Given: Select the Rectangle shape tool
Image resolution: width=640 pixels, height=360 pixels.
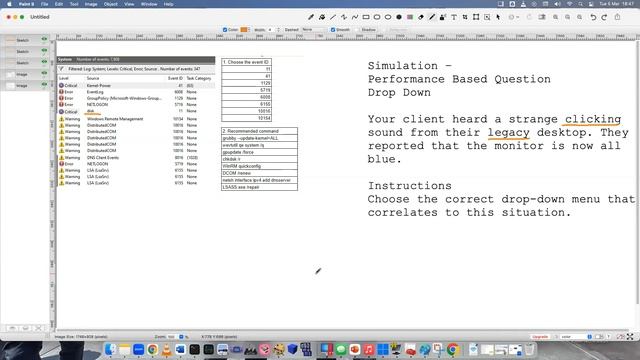Looking at the screenshot, I should (366, 17).
